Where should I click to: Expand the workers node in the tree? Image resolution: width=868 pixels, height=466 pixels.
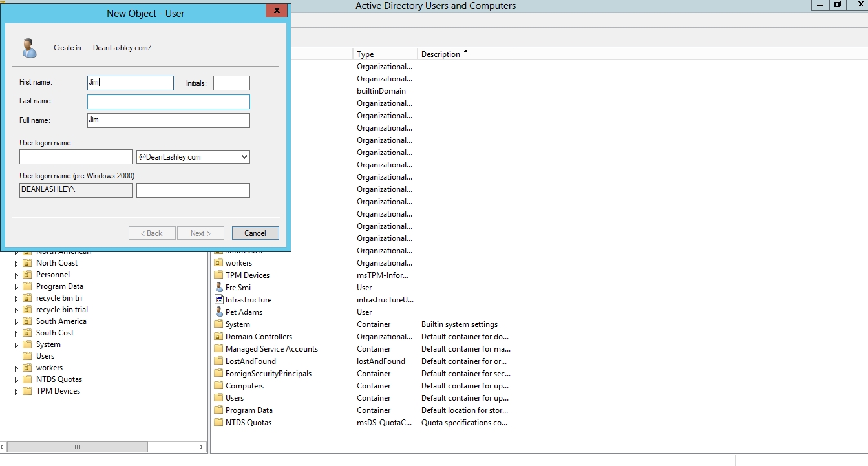[x=17, y=368]
